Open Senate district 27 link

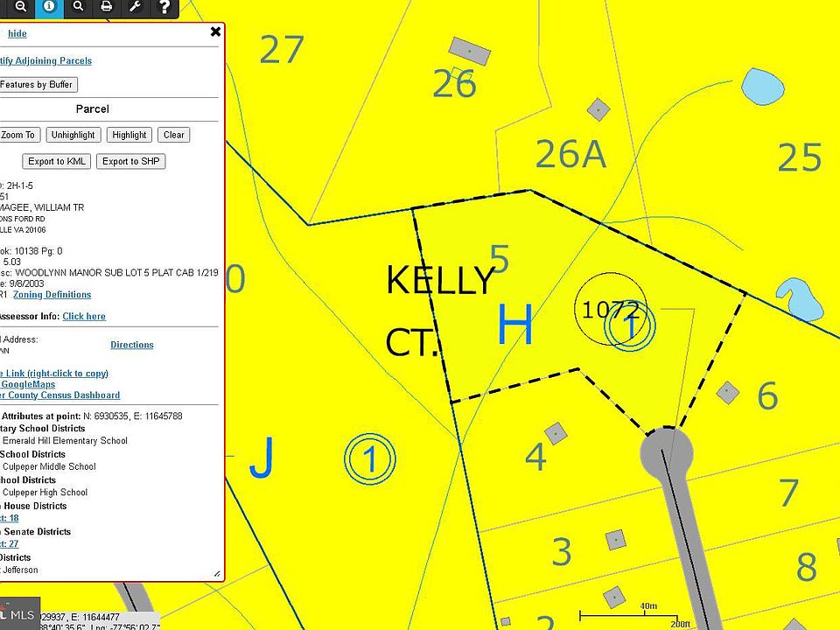tap(10, 543)
